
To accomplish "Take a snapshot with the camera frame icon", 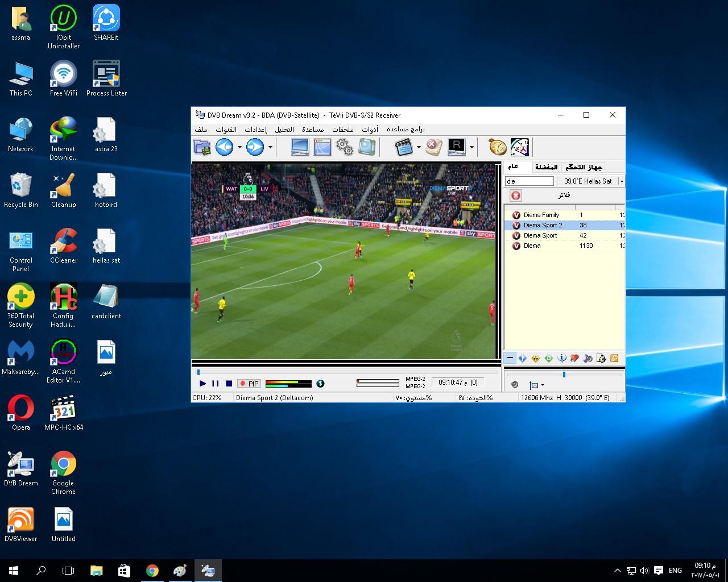I will (367, 147).
